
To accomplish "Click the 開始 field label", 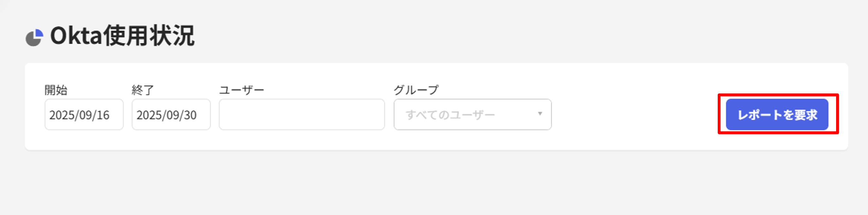I will click(x=56, y=90).
